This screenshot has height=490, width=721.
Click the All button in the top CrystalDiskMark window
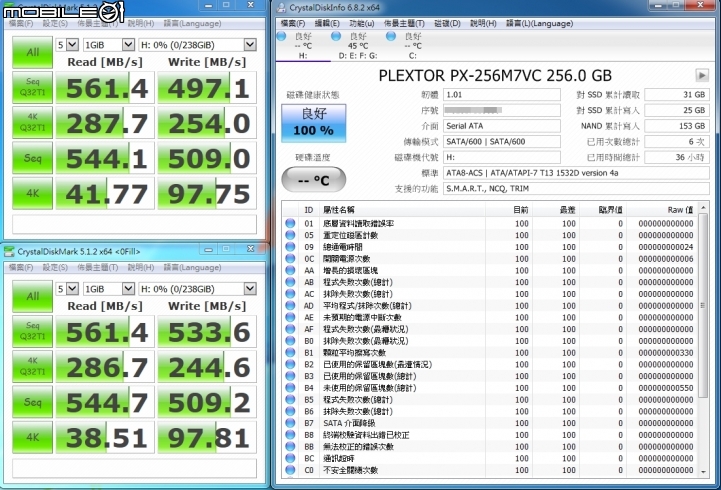point(32,52)
